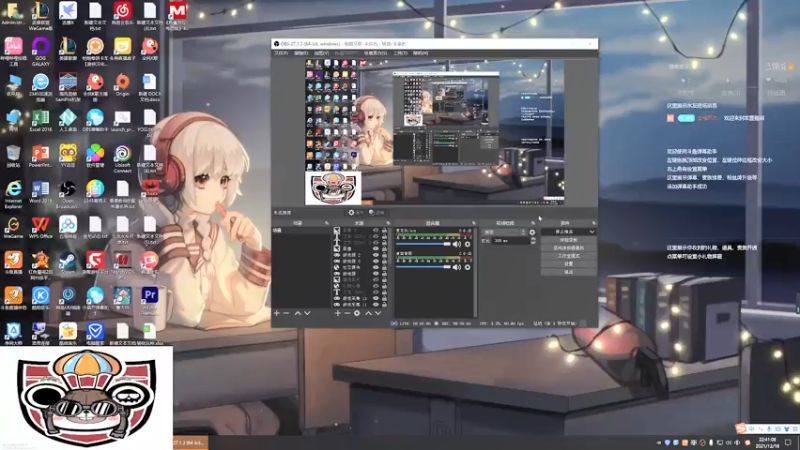Open the 工具 menu in OBS

point(400,53)
